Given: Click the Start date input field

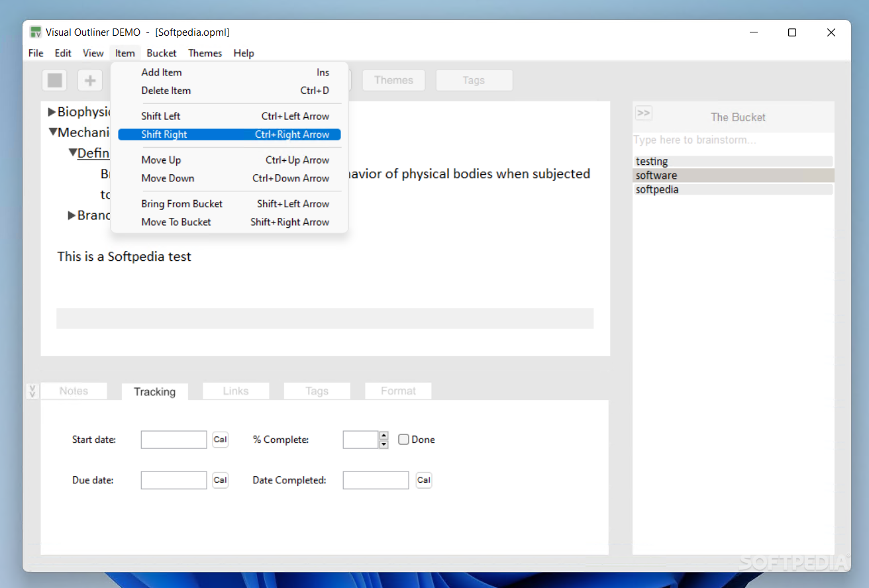Looking at the screenshot, I should pos(174,440).
